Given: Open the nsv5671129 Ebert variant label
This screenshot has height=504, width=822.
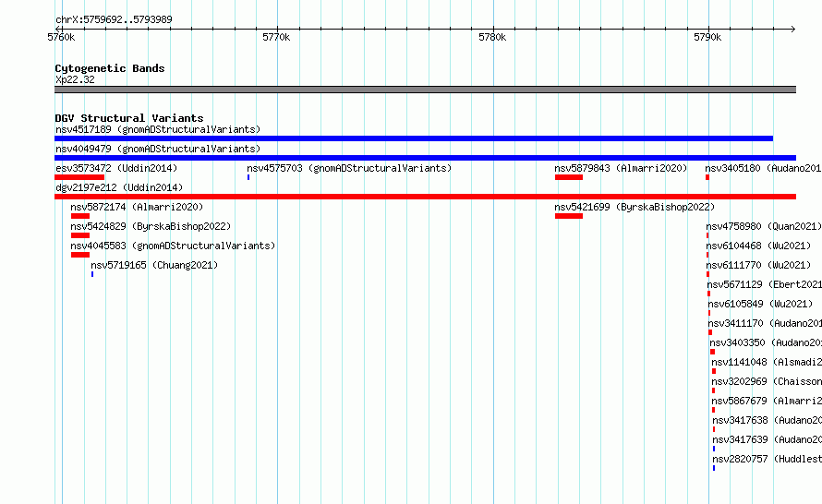Looking at the screenshot, I should tap(765, 284).
